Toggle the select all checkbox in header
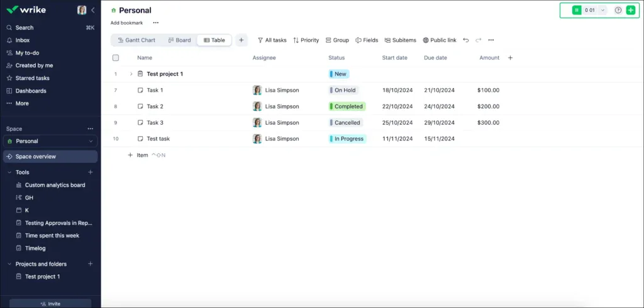 (116, 58)
